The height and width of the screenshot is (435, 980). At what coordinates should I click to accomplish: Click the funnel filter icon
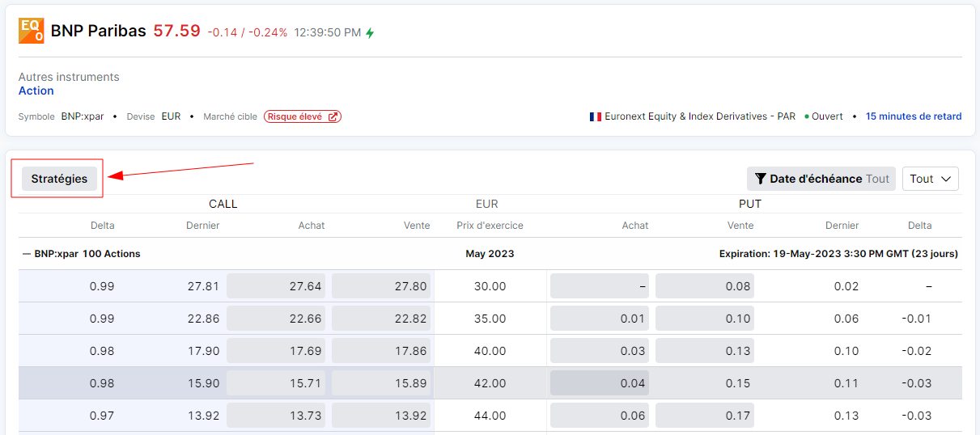[760, 179]
